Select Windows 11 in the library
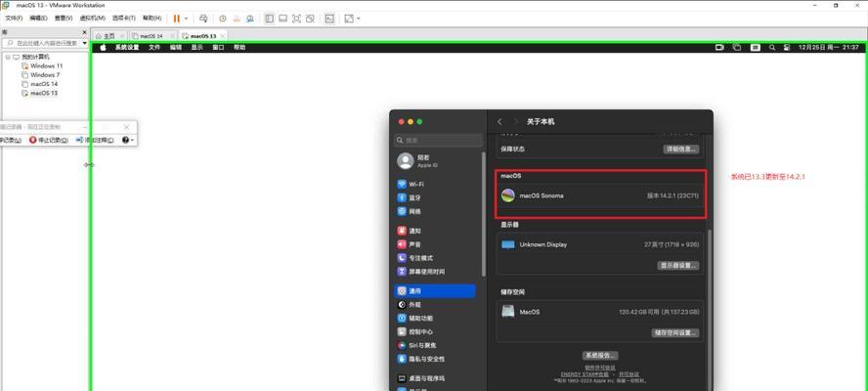This screenshot has height=391, width=868. 42,65
